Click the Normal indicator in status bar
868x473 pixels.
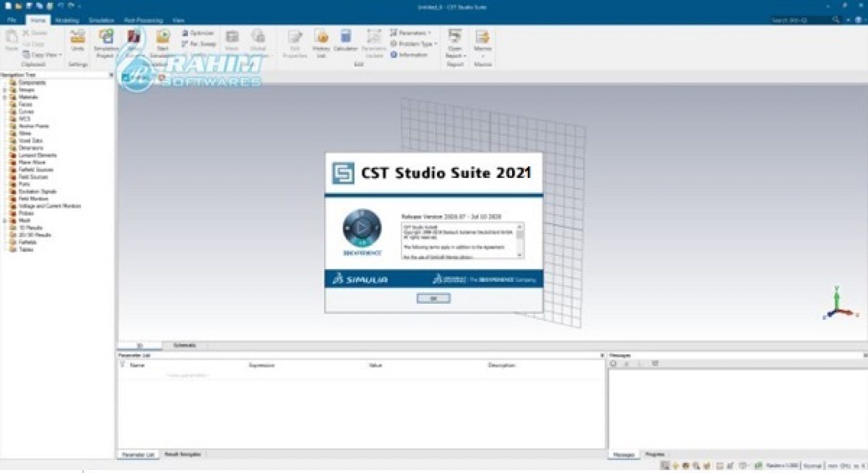click(813, 466)
